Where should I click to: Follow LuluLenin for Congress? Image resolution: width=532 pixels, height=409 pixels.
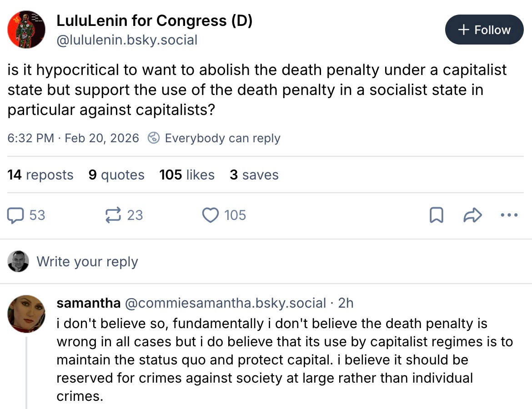(484, 30)
